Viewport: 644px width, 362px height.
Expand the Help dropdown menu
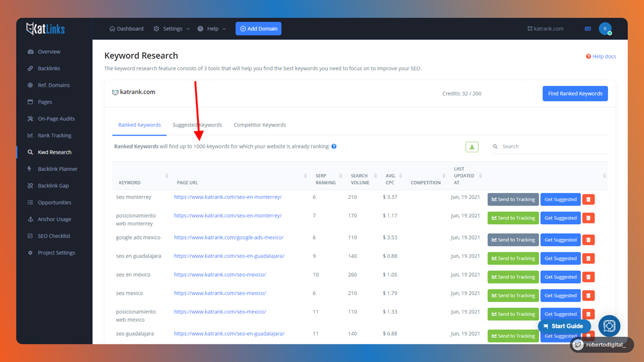[x=211, y=29]
